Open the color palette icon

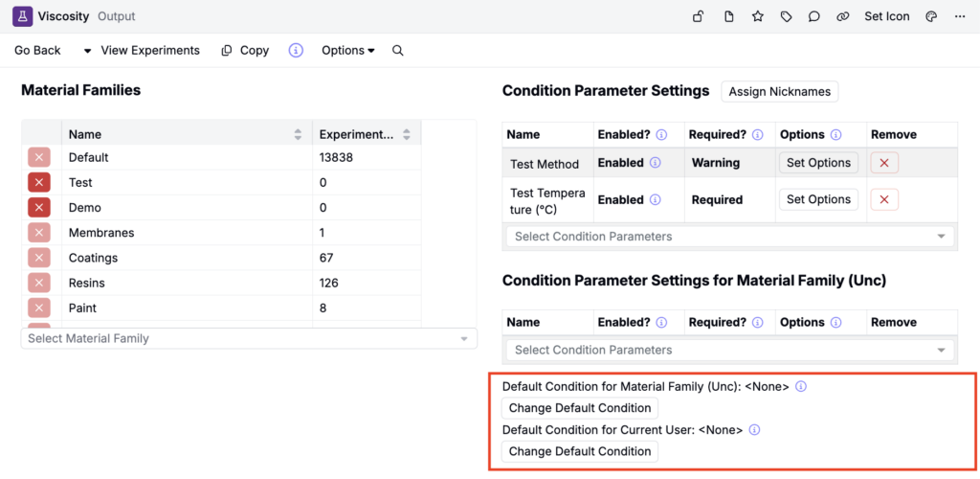pos(931,17)
